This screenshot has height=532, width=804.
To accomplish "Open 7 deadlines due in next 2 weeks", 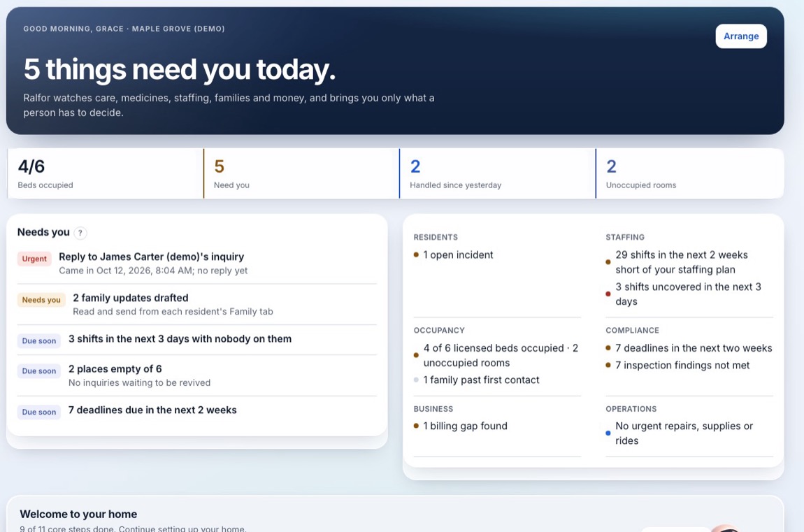I will pos(197,410).
